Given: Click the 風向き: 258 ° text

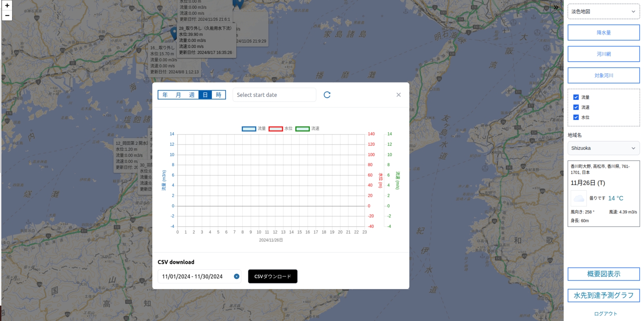Looking at the screenshot, I should 582,212.
